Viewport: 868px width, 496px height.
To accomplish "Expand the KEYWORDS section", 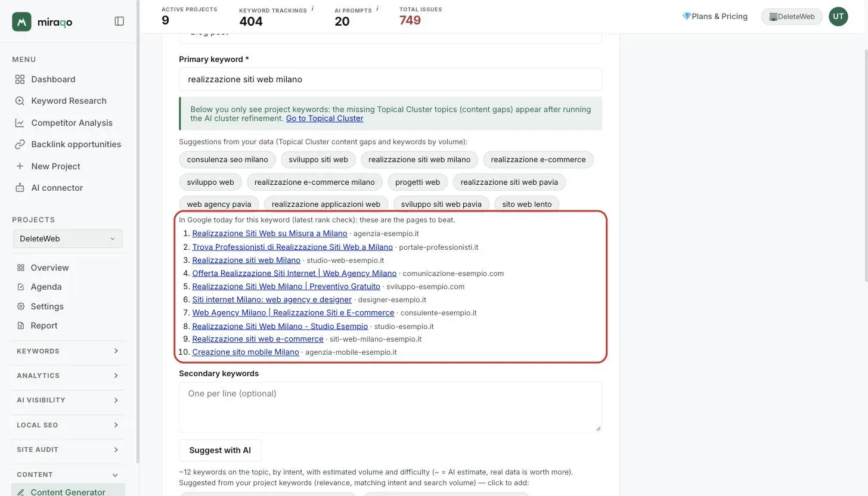I will click(68, 351).
